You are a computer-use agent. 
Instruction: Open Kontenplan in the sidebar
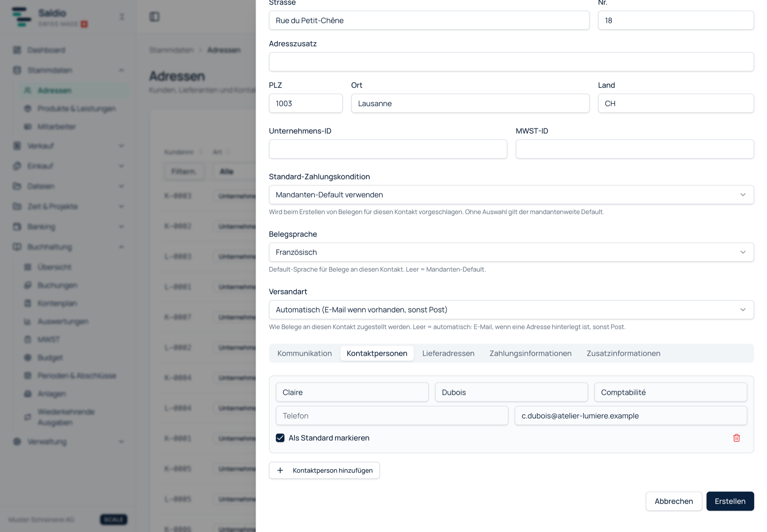pyautogui.click(x=73, y=303)
